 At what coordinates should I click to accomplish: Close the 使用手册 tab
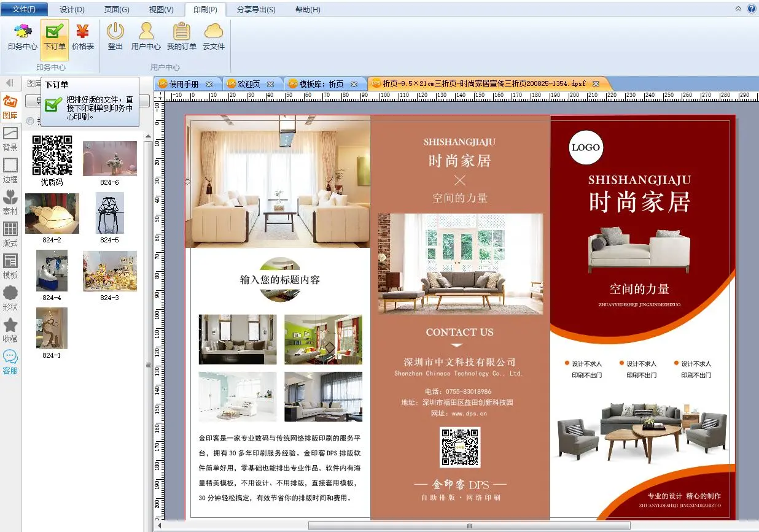(x=209, y=84)
